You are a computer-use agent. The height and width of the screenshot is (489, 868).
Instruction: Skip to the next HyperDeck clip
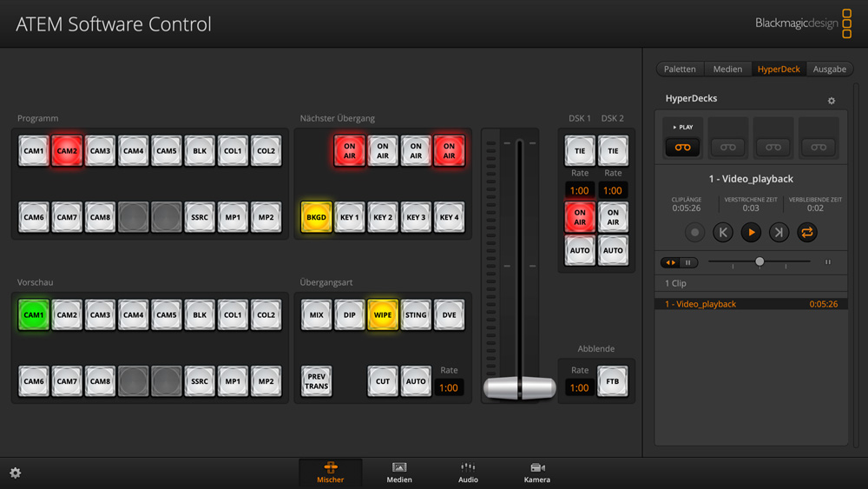[x=779, y=233]
